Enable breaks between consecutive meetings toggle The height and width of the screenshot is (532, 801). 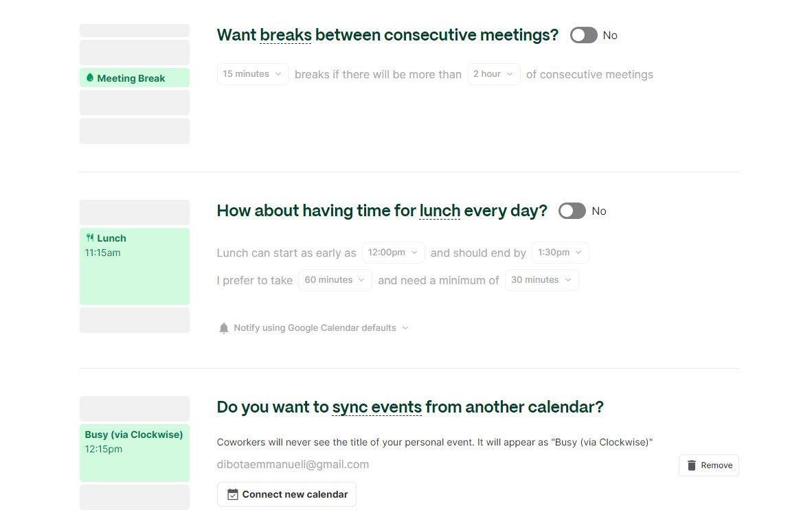point(583,36)
